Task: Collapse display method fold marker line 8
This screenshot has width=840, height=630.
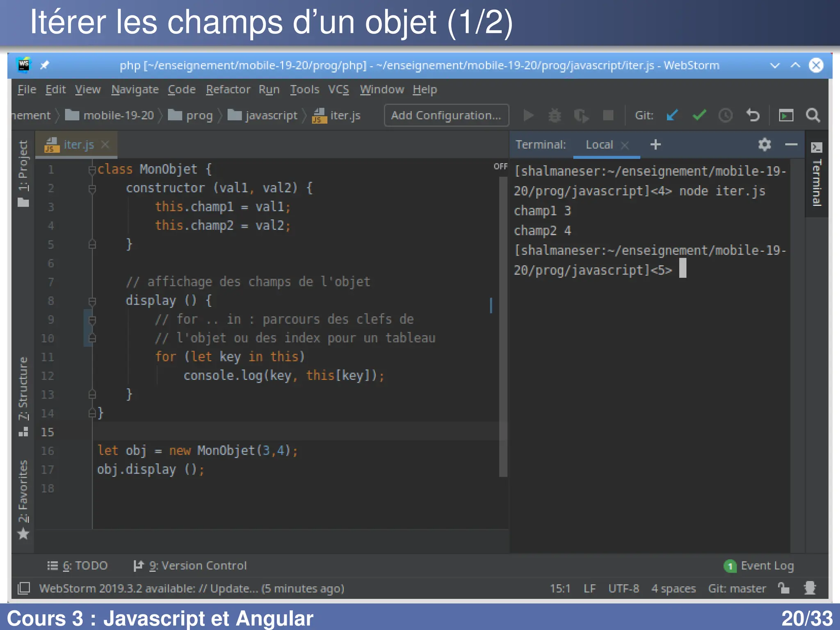Action: 92,301
